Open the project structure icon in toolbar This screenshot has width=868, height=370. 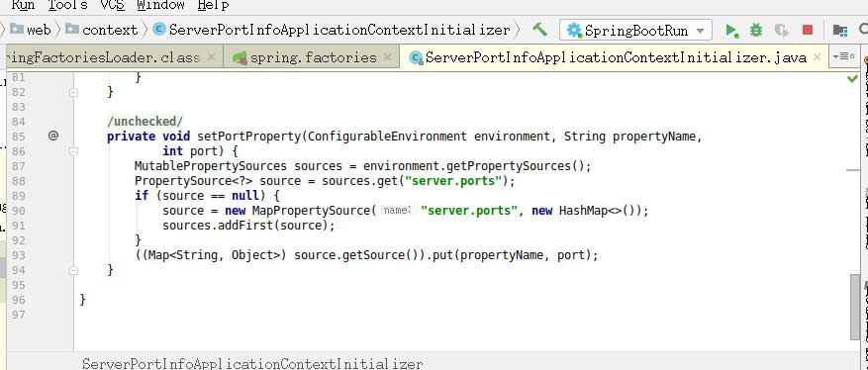click(x=839, y=30)
